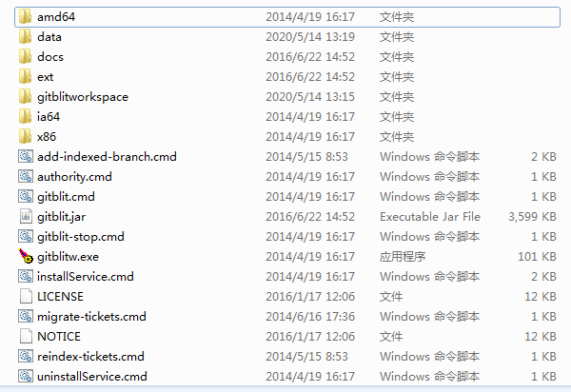Select the gitblitworkspace folder icon

(x=25, y=97)
